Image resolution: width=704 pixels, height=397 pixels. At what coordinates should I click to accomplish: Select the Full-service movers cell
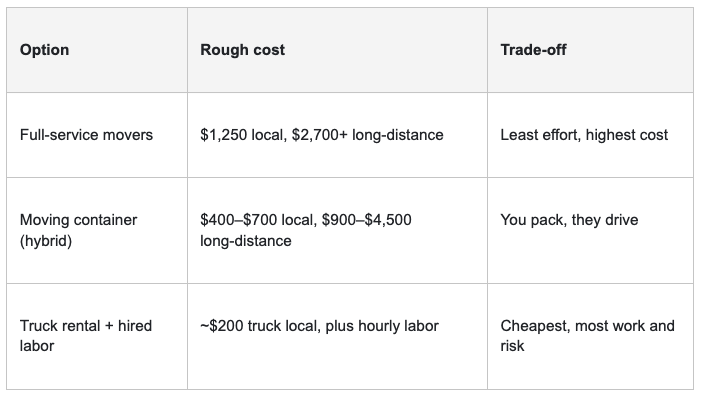point(97,135)
